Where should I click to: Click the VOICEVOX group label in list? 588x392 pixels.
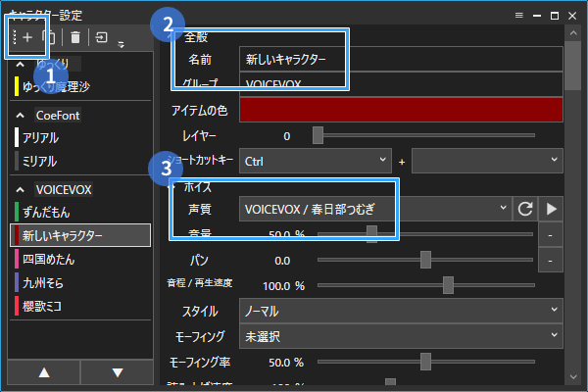(64, 190)
